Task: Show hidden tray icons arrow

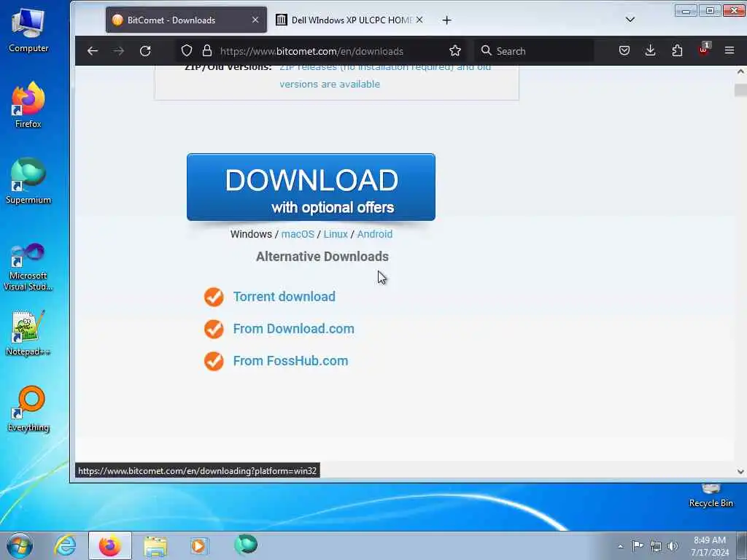Action: click(x=620, y=546)
